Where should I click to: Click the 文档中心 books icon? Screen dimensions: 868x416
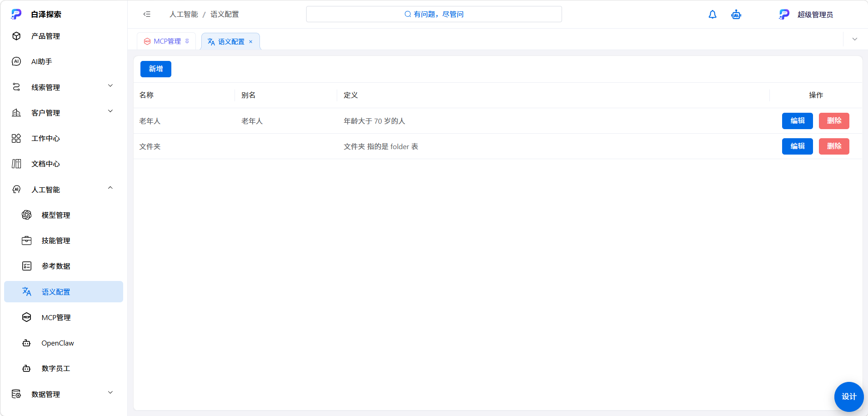(16, 164)
